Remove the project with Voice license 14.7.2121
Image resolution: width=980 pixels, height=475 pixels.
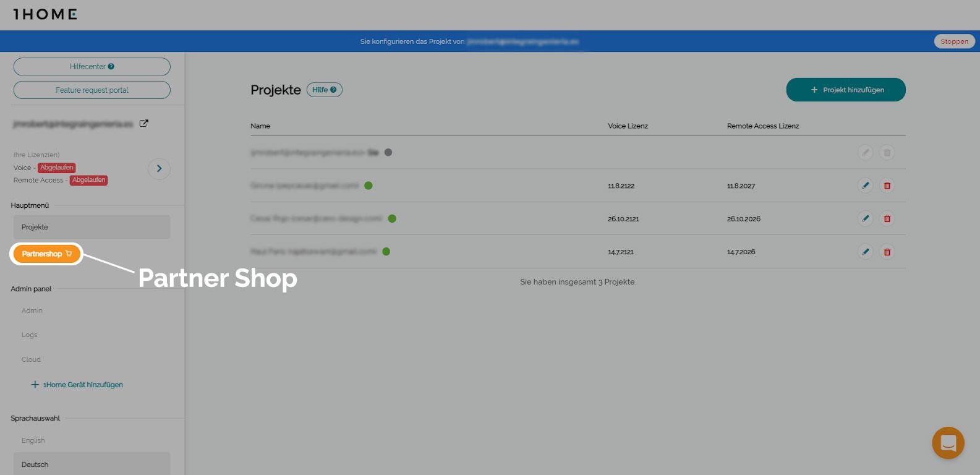point(887,252)
